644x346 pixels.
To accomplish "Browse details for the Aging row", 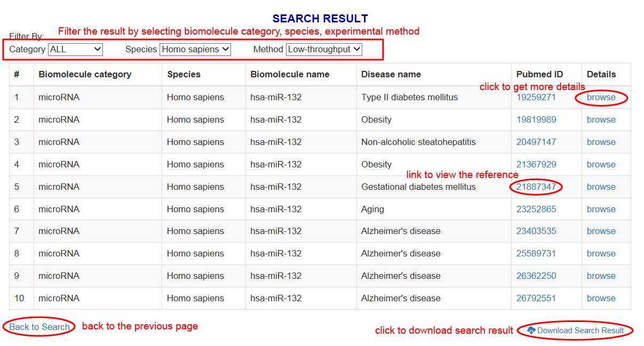I will pyautogui.click(x=601, y=209).
